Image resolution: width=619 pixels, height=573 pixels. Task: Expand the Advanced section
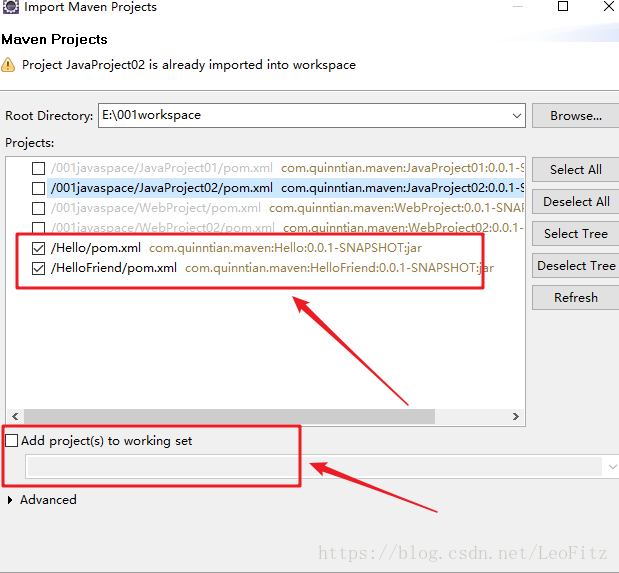point(10,500)
